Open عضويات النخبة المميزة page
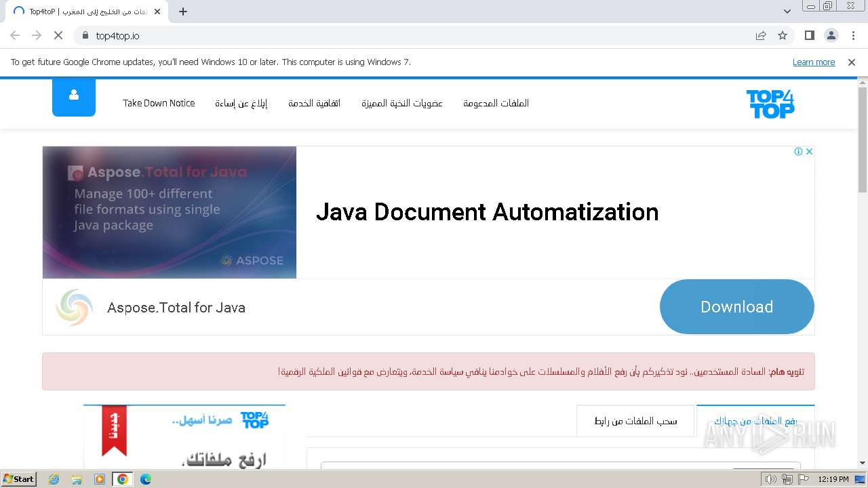Image resolution: width=868 pixels, height=488 pixels. (401, 103)
